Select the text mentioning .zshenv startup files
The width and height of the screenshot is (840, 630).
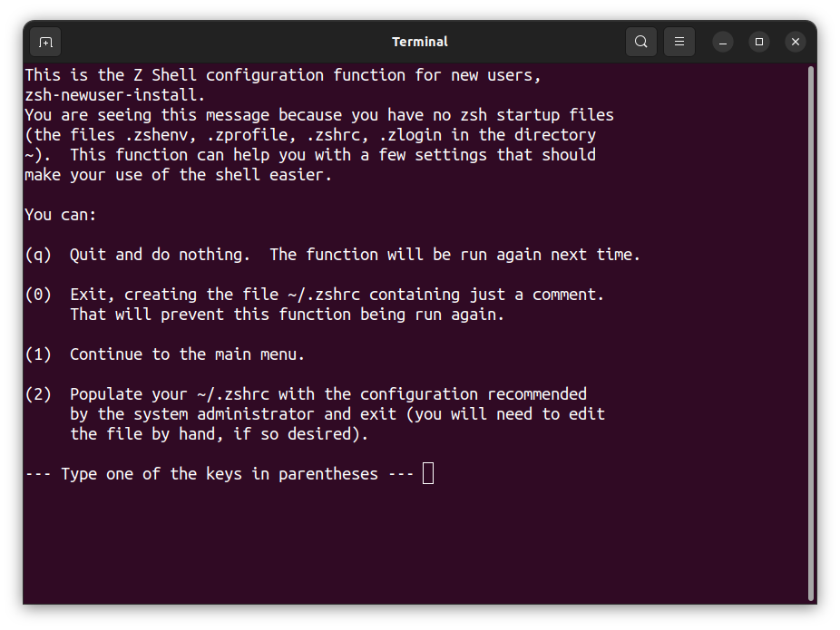tap(310, 134)
